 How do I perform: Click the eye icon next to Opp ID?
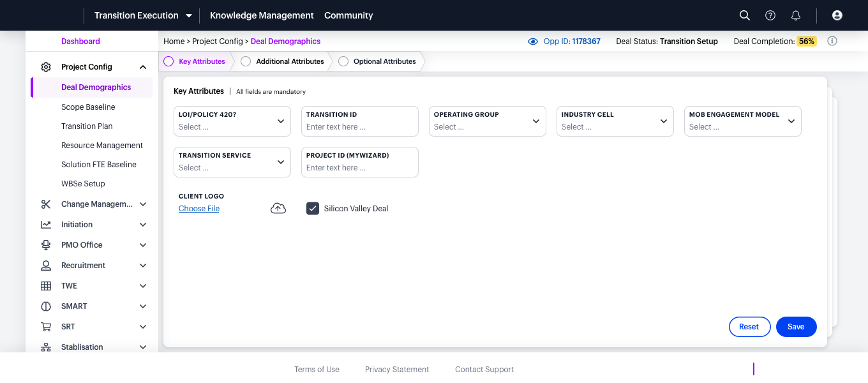point(534,41)
